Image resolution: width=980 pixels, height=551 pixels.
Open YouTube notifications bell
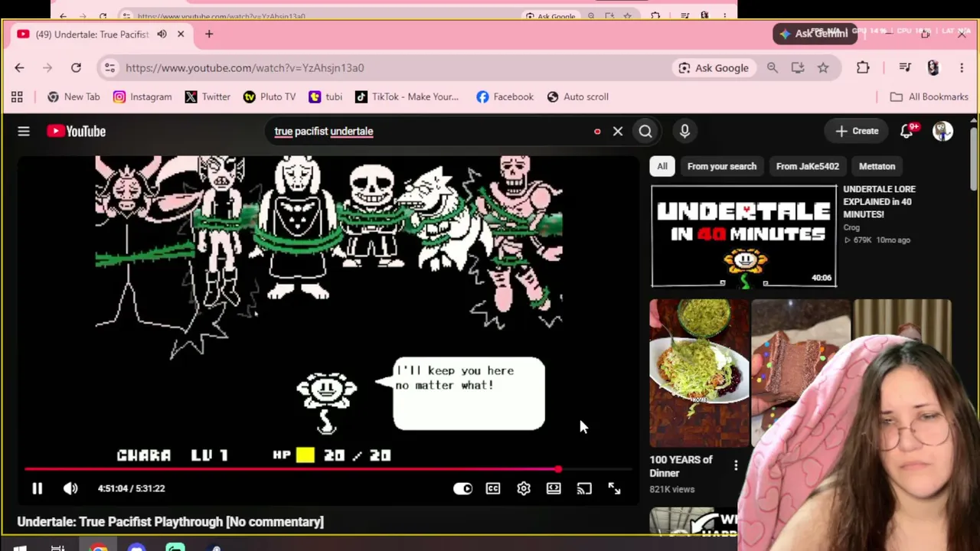(x=906, y=131)
